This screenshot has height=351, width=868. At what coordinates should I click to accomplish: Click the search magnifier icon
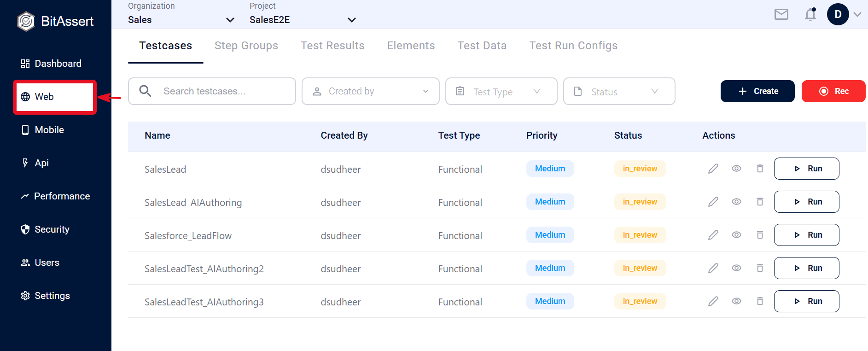[145, 91]
